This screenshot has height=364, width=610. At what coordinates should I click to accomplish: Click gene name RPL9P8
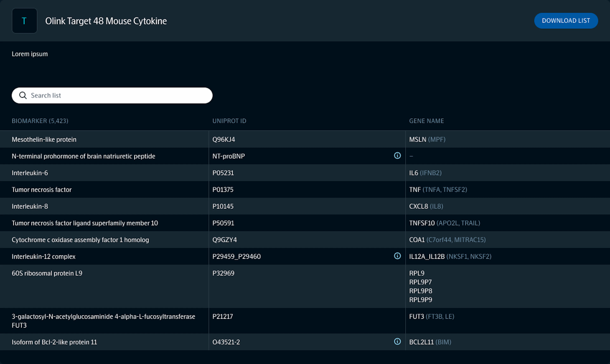(x=421, y=291)
